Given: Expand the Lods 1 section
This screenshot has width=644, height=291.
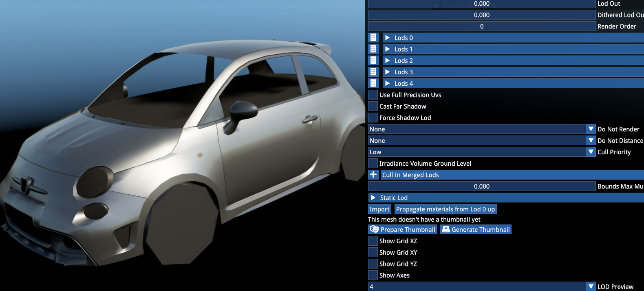Looking at the screenshot, I should [x=388, y=49].
